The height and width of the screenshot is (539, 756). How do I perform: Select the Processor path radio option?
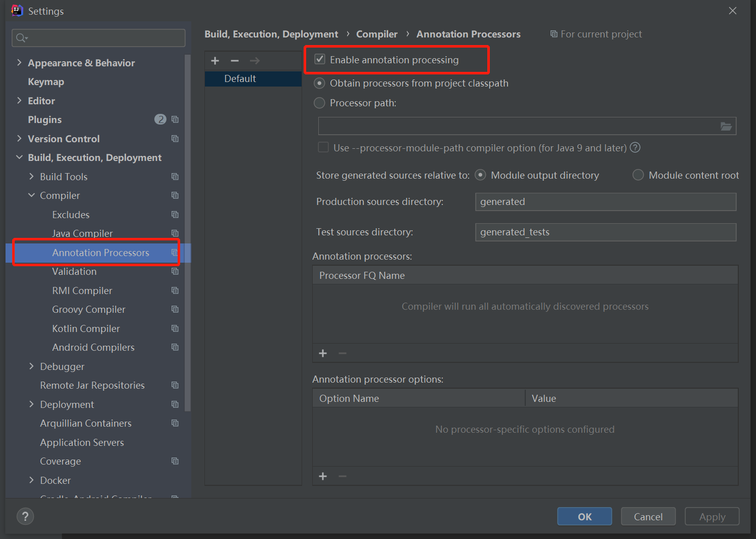tap(319, 103)
